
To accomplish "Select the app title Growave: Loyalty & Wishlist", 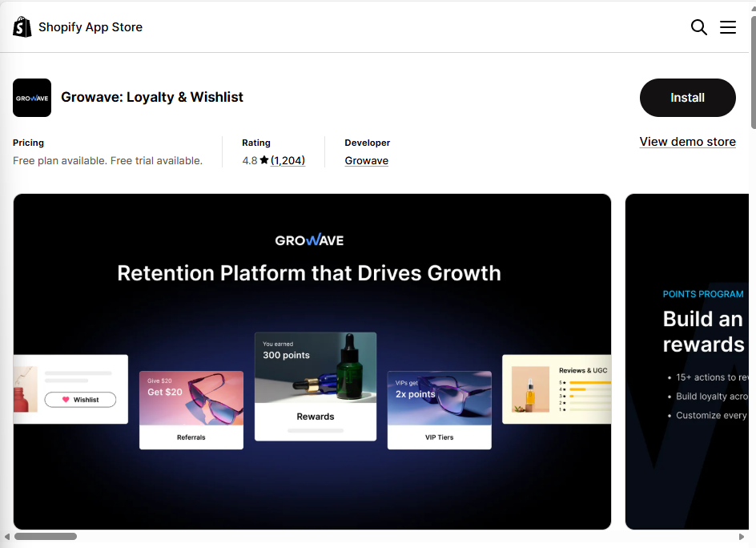I will 152,97.
